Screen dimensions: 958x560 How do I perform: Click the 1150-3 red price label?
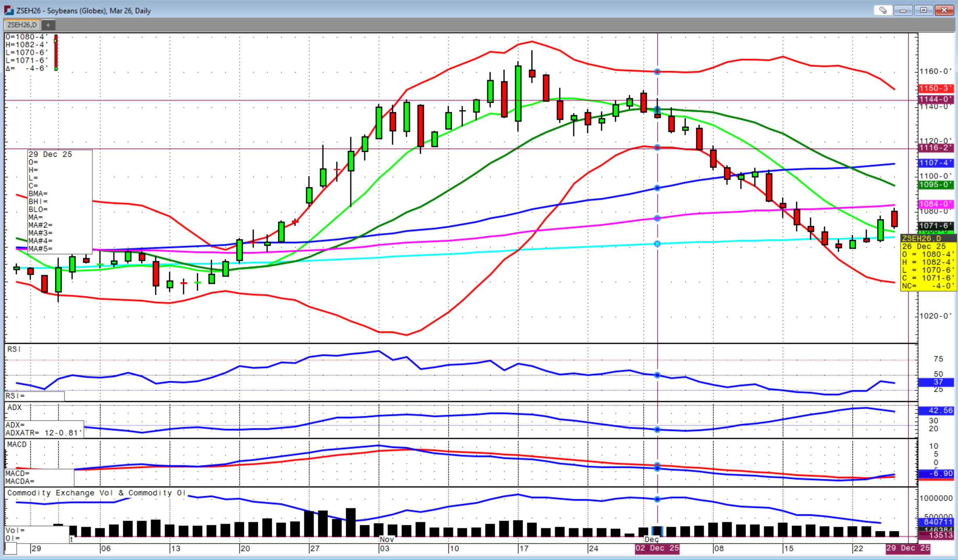936,88
